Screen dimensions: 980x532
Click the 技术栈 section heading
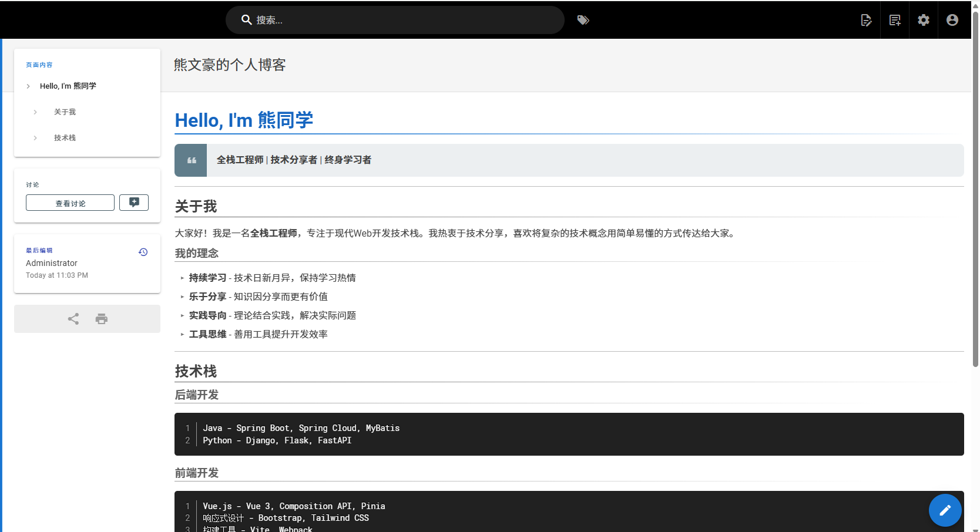196,371
